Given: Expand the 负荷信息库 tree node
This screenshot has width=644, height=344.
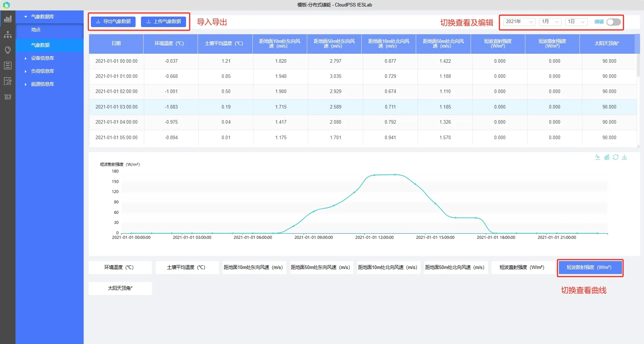Looking at the screenshot, I should [x=26, y=71].
